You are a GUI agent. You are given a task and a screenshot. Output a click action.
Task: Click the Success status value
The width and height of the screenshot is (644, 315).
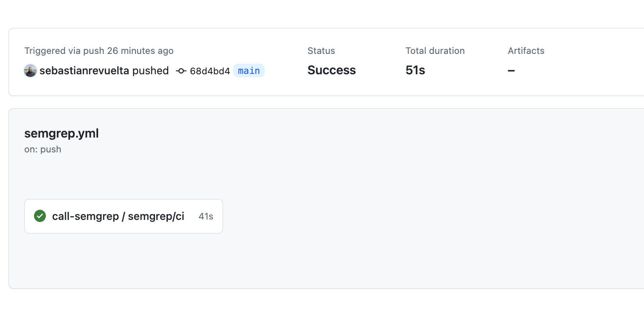click(331, 70)
